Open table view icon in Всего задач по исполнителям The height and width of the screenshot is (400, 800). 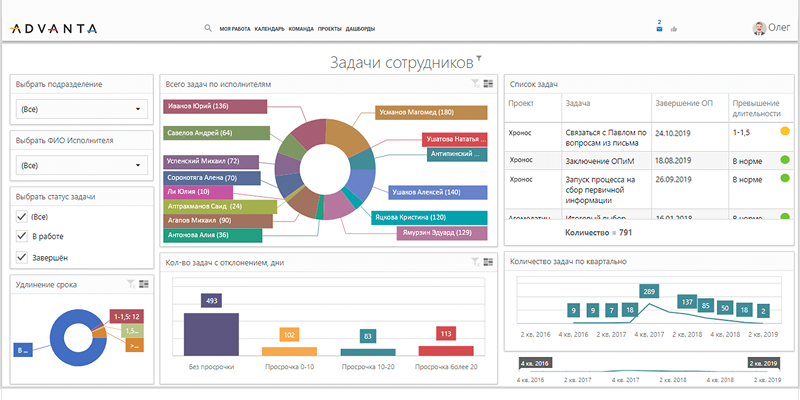[x=488, y=85]
